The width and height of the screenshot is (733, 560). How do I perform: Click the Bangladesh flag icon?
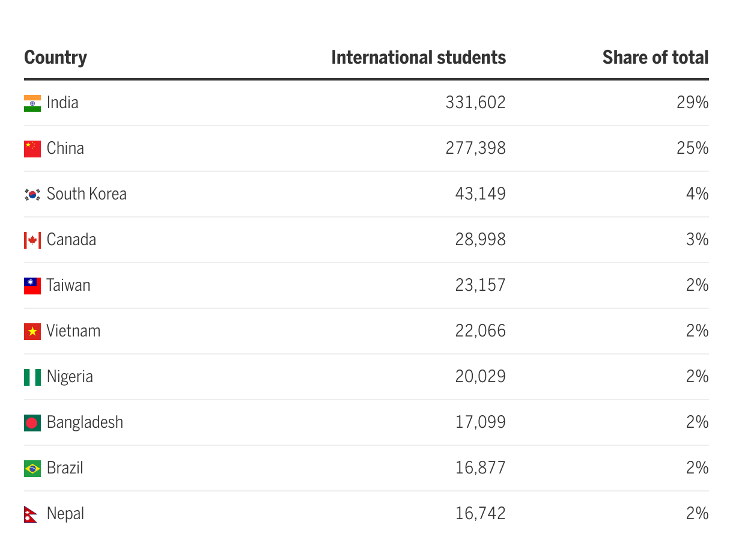point(32,423)
